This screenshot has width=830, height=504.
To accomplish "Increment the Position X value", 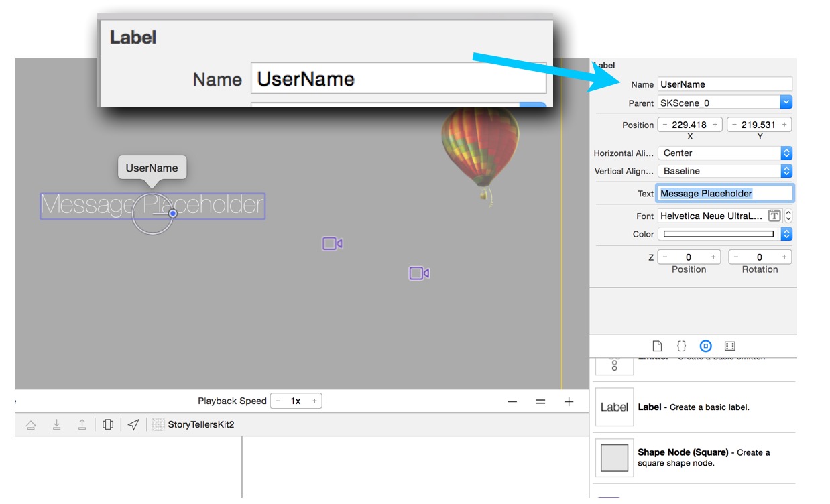I will (x=715, y=124).
